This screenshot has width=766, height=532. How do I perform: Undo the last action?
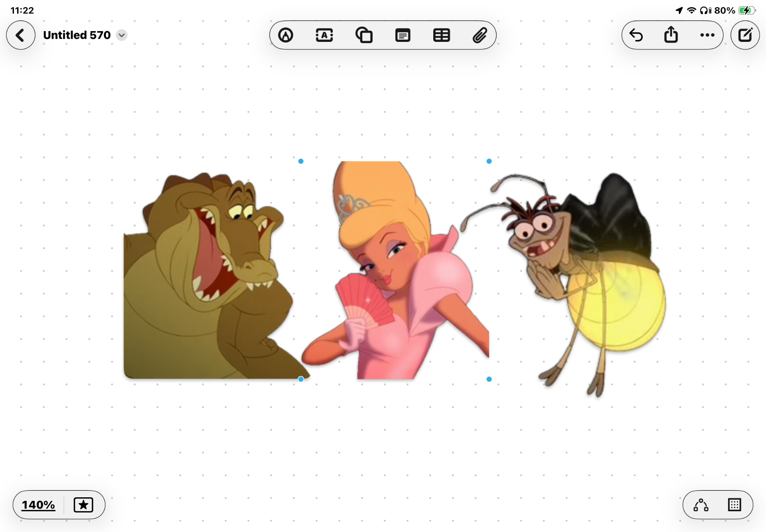(636, 35)
